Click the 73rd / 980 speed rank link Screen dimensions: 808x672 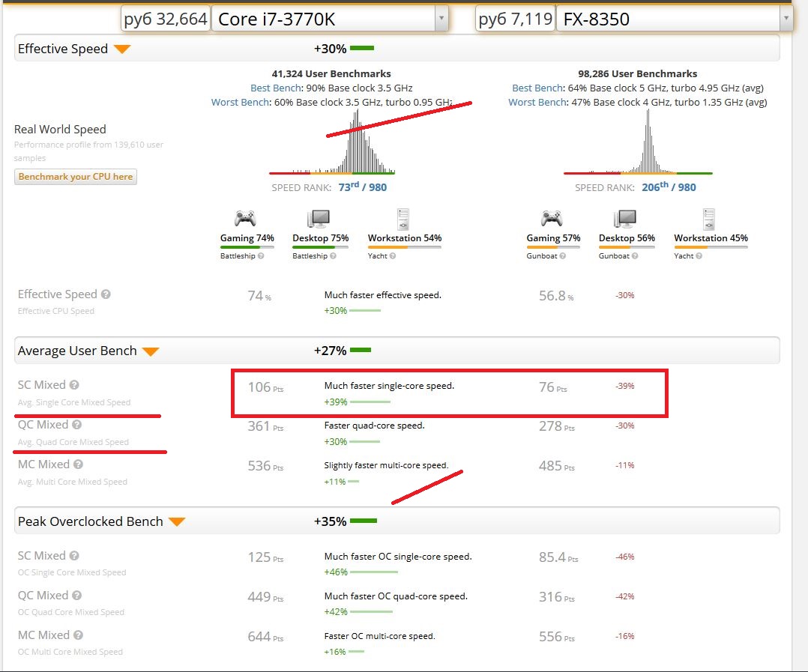(363, 187)
